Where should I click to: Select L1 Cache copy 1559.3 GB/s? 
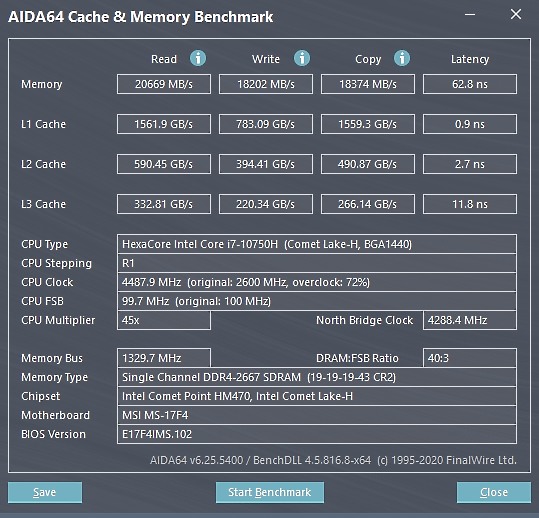pos(368,124)
